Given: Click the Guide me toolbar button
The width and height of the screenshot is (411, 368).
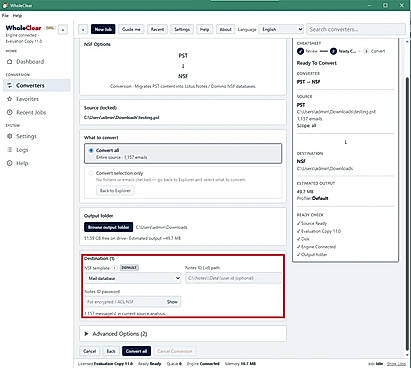Looking at the screenshot, I should pos(131,29).
